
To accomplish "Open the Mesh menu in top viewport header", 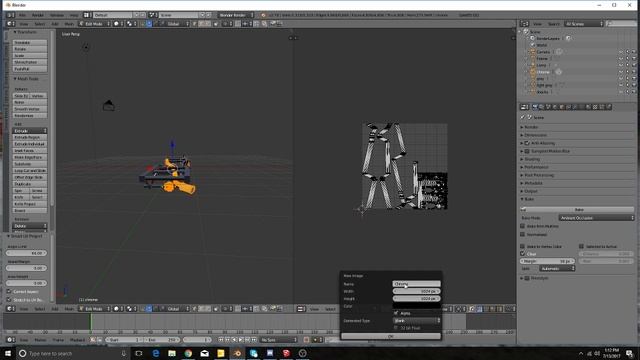I will 69,24.
